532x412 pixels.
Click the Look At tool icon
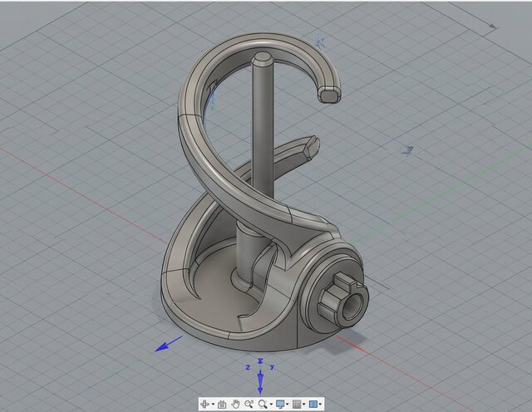coord(222,405)
